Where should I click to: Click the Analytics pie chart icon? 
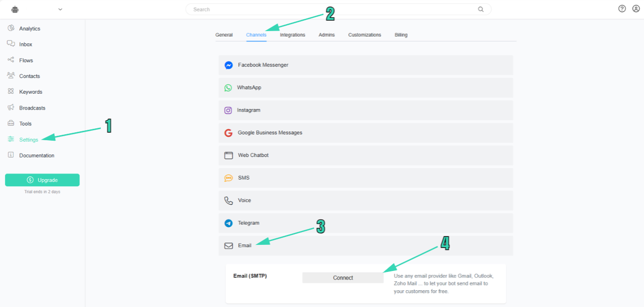(11, 28)
